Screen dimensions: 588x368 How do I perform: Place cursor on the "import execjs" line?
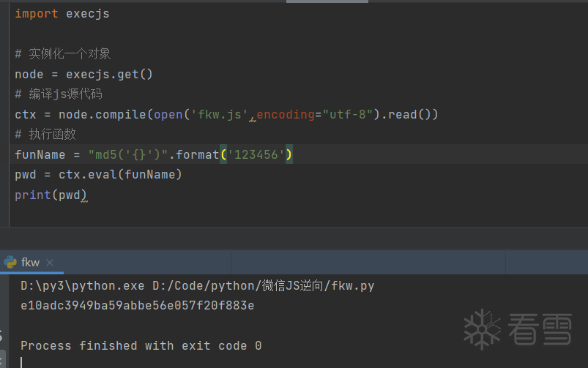coord(62,14)
